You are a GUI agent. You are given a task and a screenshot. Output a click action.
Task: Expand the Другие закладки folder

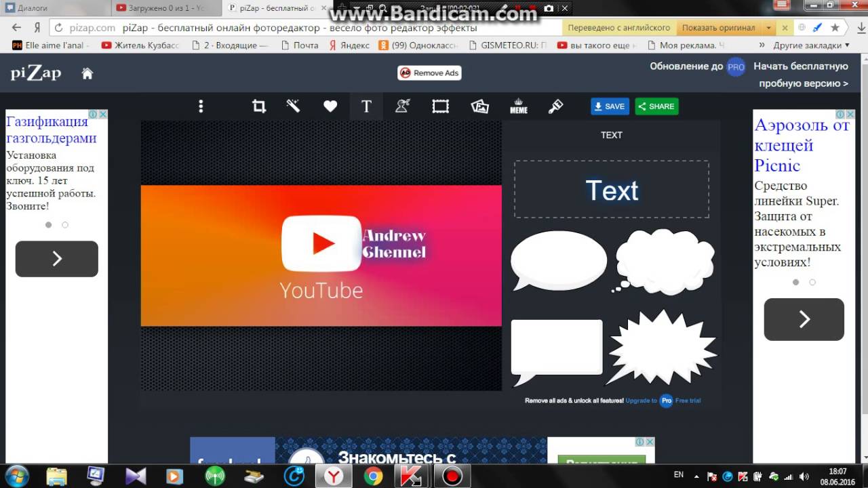tap(812, 45)
